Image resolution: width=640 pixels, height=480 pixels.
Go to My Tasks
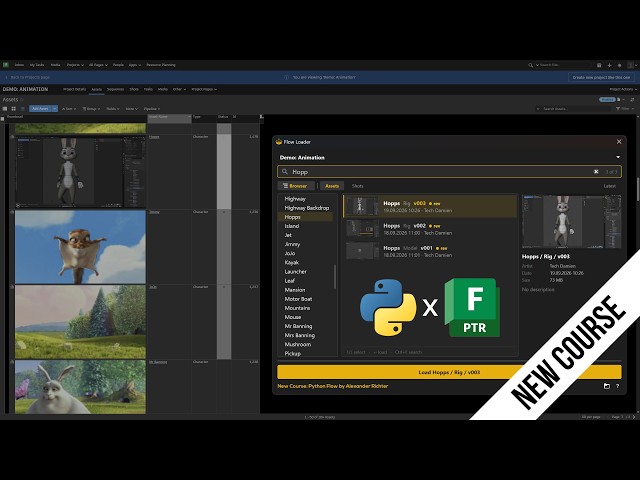[37, 65]
